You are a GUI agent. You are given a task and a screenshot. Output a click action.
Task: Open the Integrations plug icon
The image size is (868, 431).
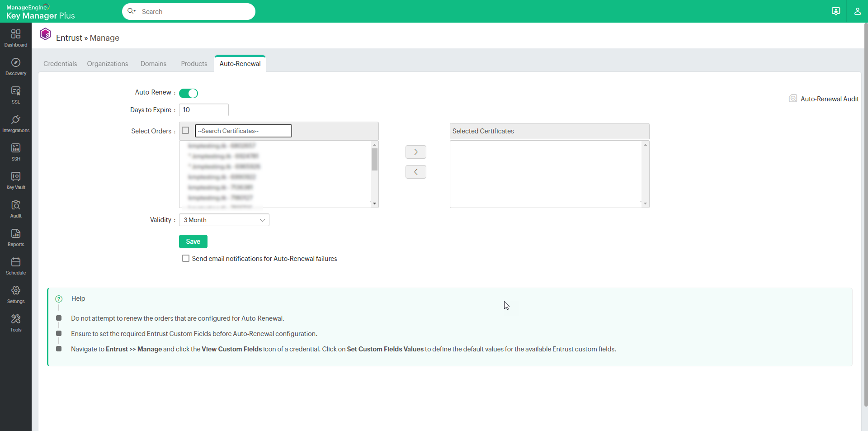[16, 119]
